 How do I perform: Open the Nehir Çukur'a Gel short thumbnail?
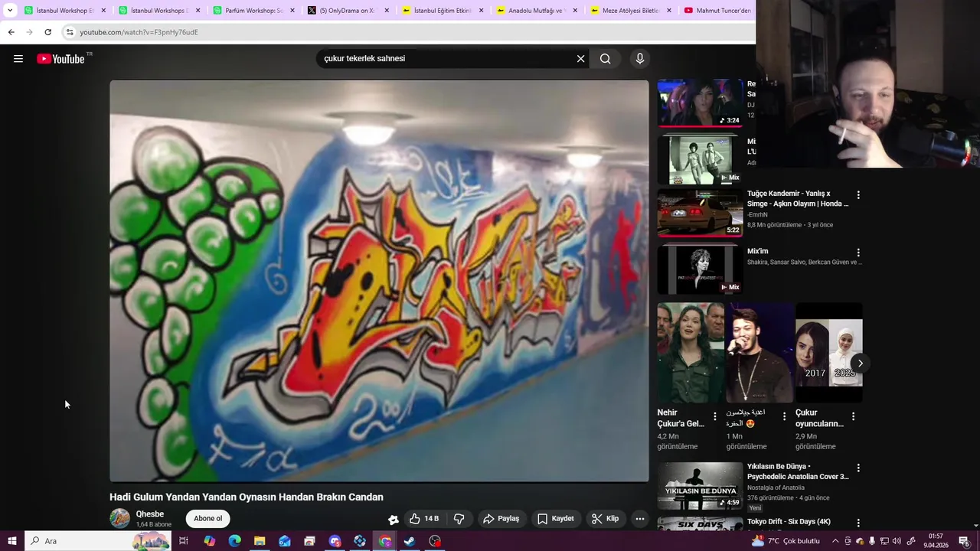(x=691, y=353)
